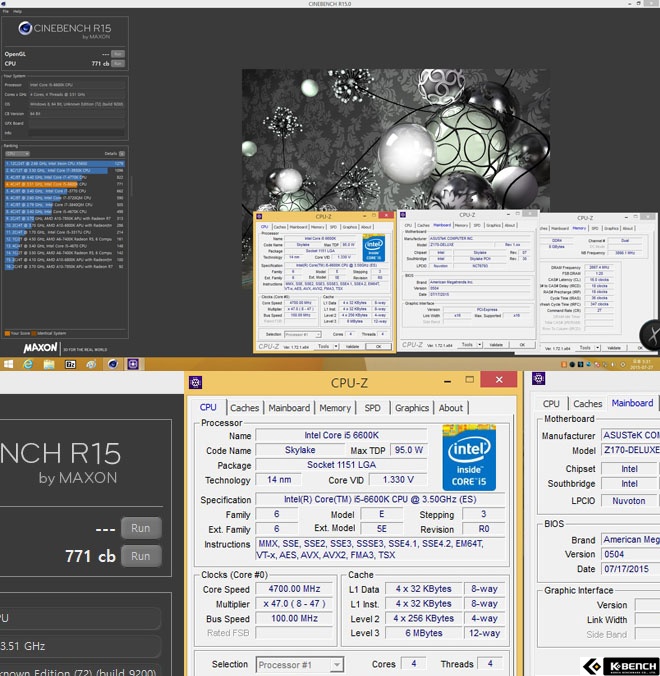Viewport: 660px width, 676px height.
Task: Click the Tools button in the small Memory CPU-Z window
Action: [585, 347]
